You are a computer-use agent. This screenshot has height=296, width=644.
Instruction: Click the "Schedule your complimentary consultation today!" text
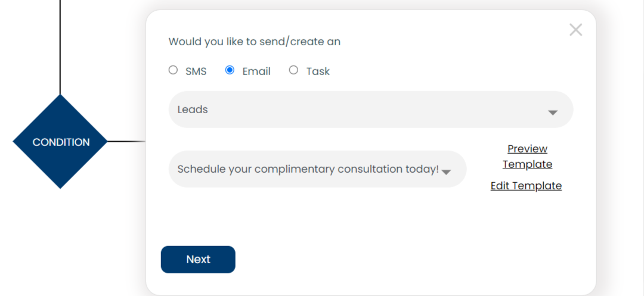[308, 169]
